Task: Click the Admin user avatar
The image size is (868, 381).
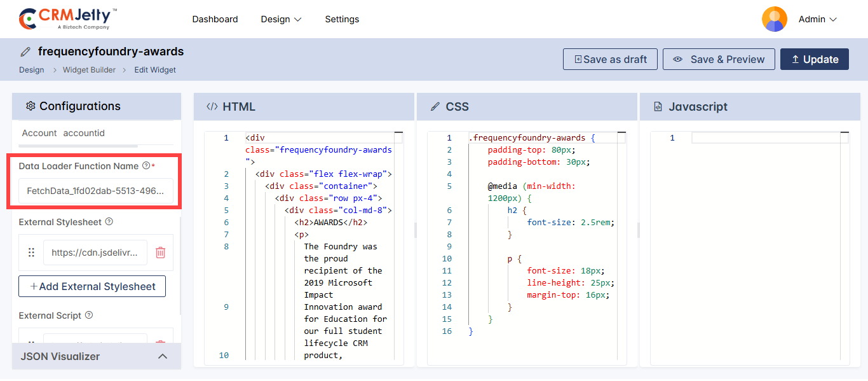Action: 774,19
